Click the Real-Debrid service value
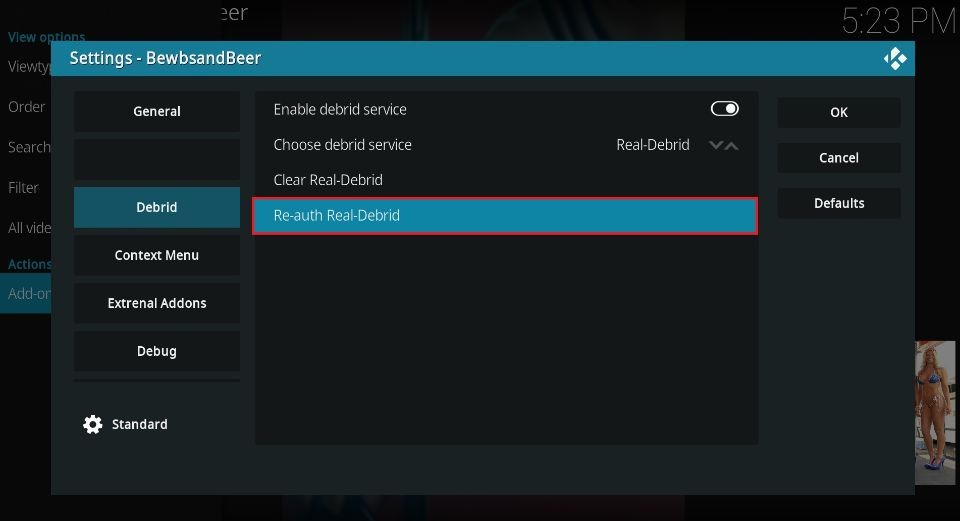 click(x=653, y=145)
